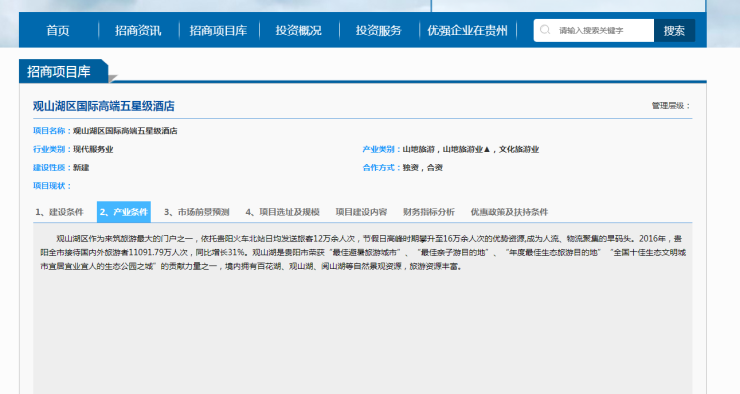Click the 行业类别 value 现代服务业
The image size is (740, 394).
click(93, 149)
